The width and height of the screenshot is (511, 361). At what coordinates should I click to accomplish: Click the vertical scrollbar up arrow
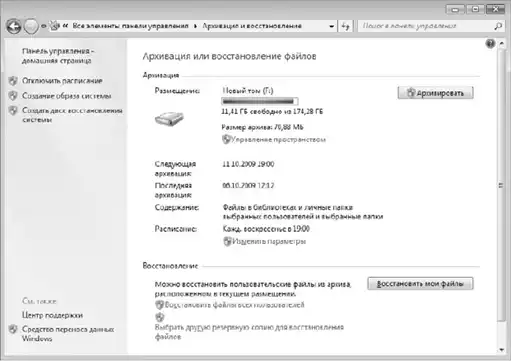point(501,43)
